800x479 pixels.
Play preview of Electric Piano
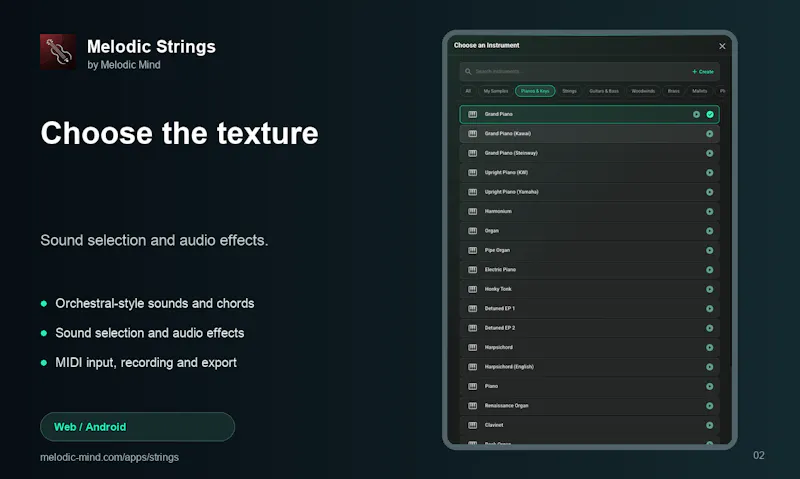[709, 269]
